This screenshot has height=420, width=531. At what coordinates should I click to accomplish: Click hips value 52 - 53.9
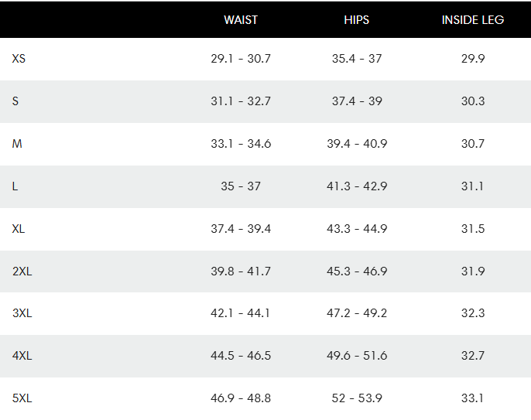pyautogui.click(x=357, y=398)
